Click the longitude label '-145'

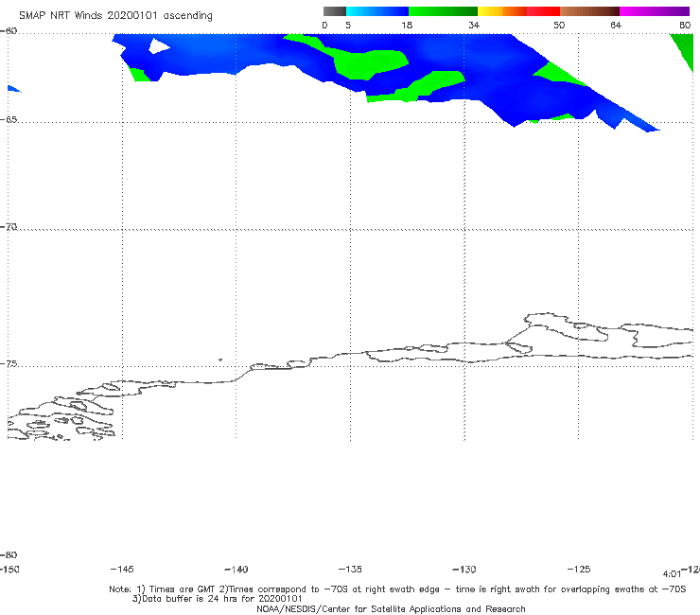[122, 569]
